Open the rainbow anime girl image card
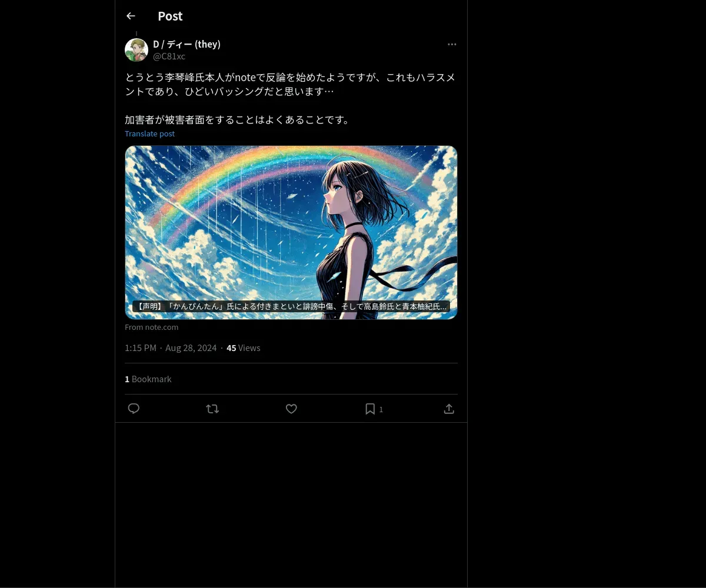Screen dimensions: 706x588 click(291, 232)
